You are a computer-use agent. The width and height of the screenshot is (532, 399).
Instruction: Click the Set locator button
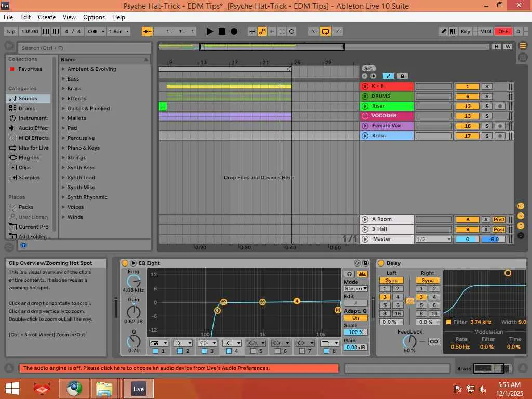point(368,68)
